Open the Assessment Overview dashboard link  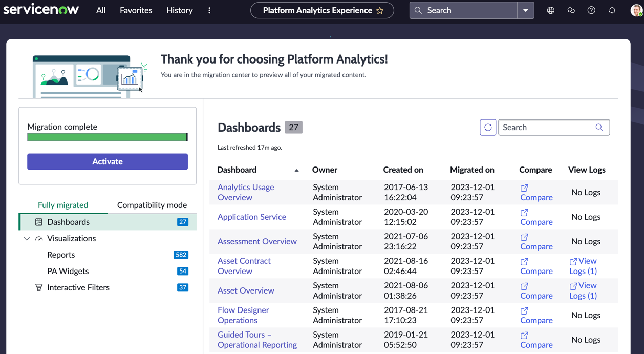(x=257, y=241)
